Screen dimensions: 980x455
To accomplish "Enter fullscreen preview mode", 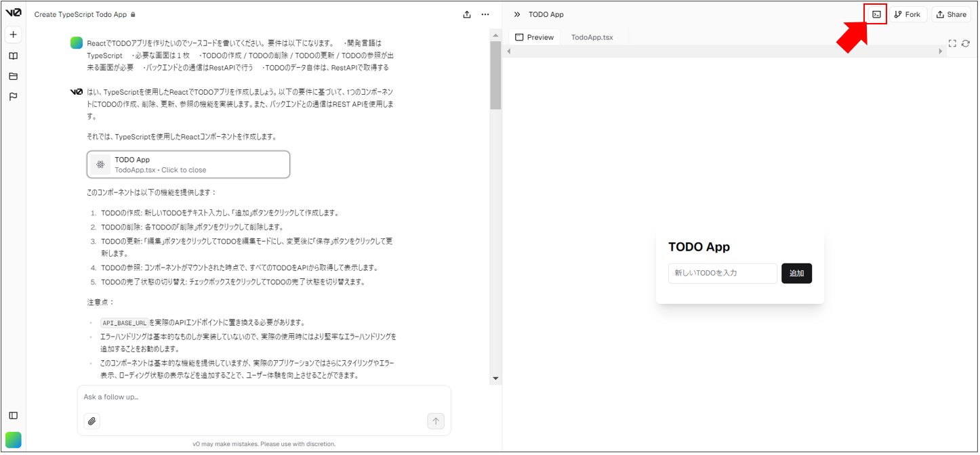I will pyautogui.click(x=952, y=43).
